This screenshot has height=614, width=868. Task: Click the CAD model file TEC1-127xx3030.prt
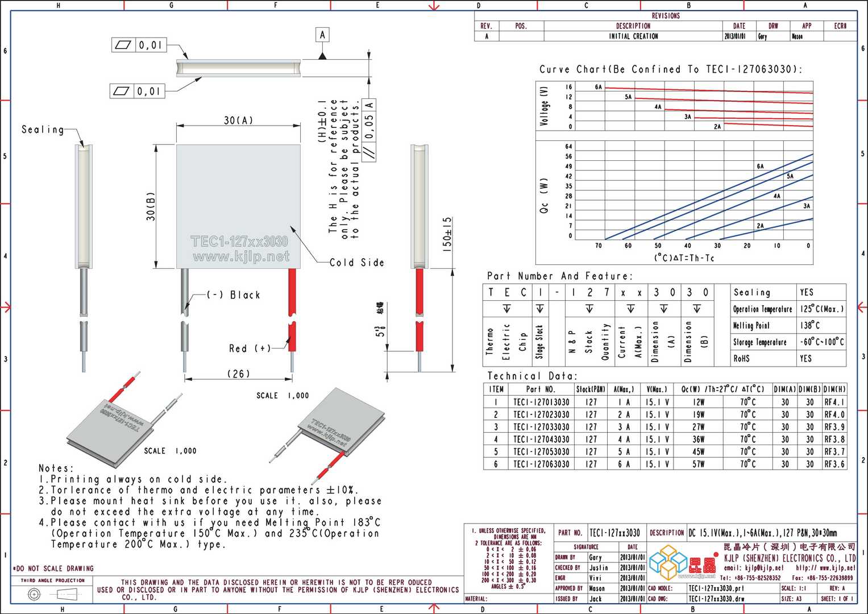(716, 588)
